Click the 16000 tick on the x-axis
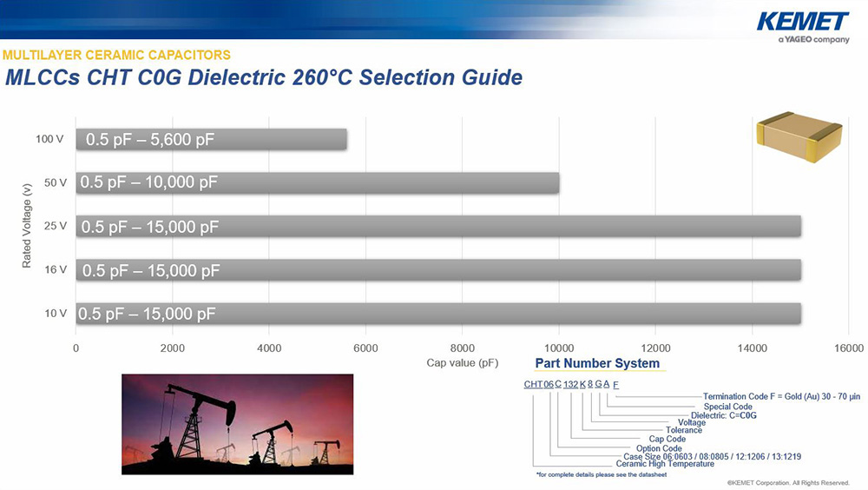The image size is (868, 490). point(847,348)
